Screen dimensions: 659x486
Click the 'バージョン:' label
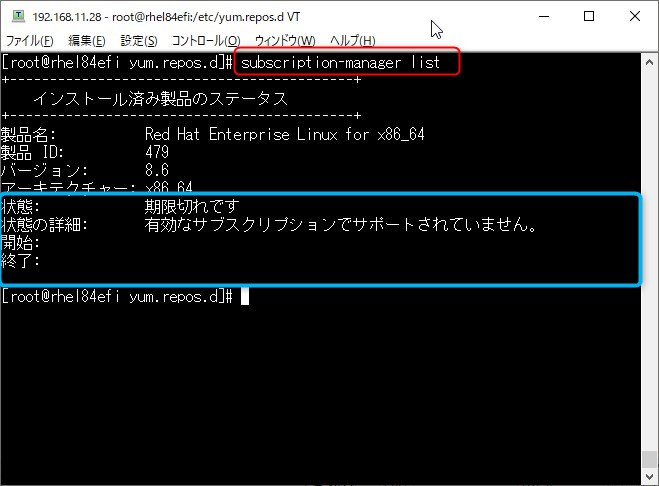44,170
